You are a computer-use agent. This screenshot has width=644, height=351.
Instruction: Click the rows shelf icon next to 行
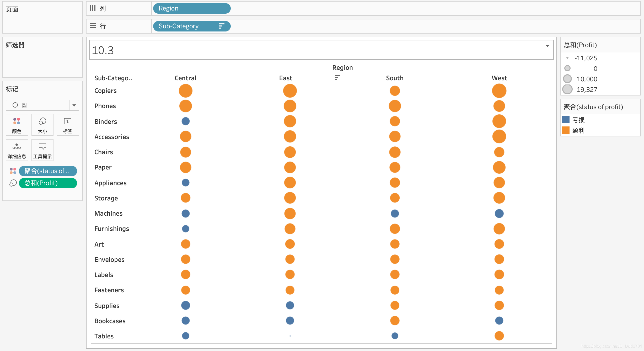[x=93, y=26]
